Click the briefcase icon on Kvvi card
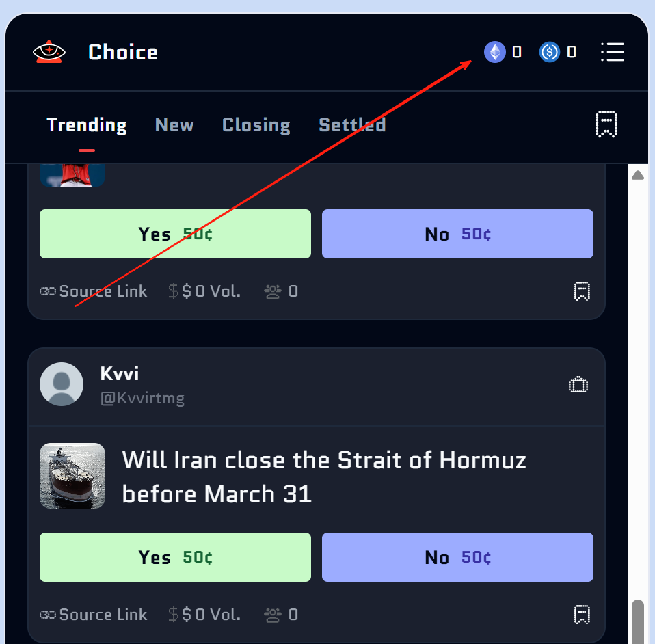Image resolution: width=655 pixels, height=644 pixels. pos(578,385)
